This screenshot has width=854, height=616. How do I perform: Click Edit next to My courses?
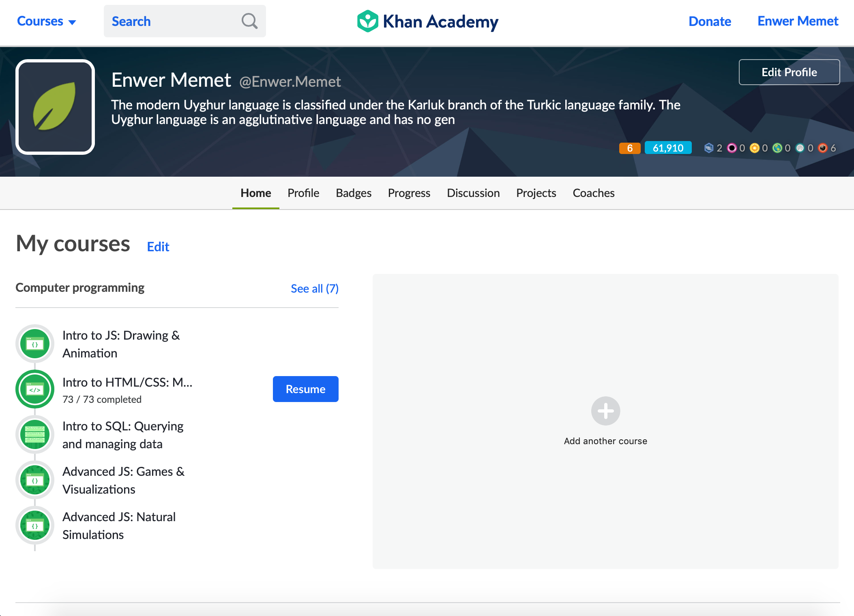[x=158, y=247]
